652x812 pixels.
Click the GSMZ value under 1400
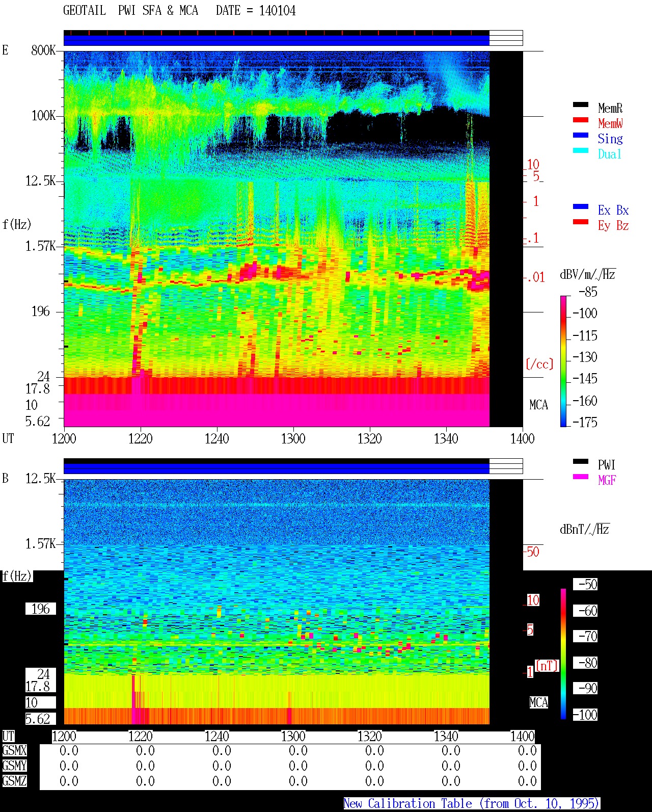527,781
